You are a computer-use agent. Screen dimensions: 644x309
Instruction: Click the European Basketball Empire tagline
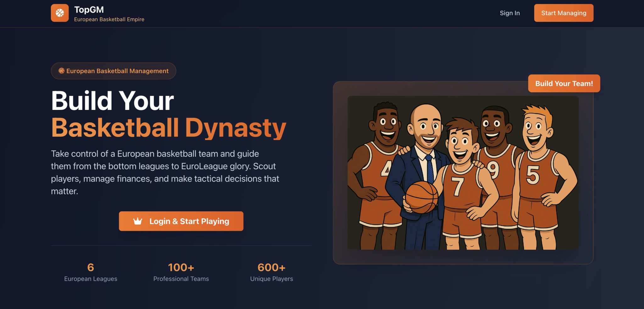109,19
